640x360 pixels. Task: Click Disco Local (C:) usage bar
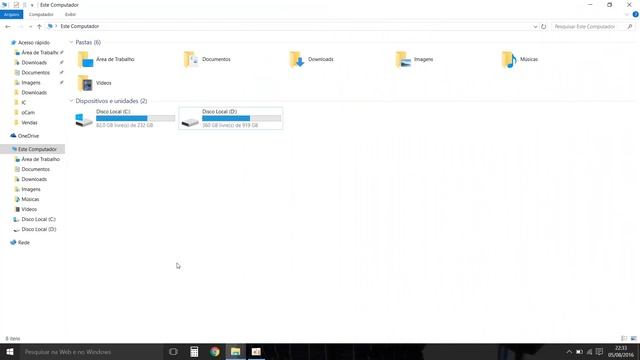[136, 118]
